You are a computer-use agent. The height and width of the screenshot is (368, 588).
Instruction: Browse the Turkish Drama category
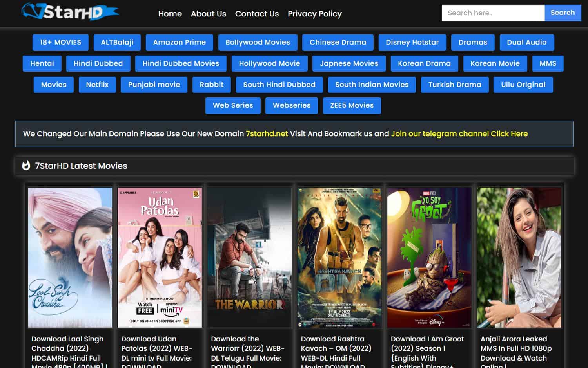(455, 85)
